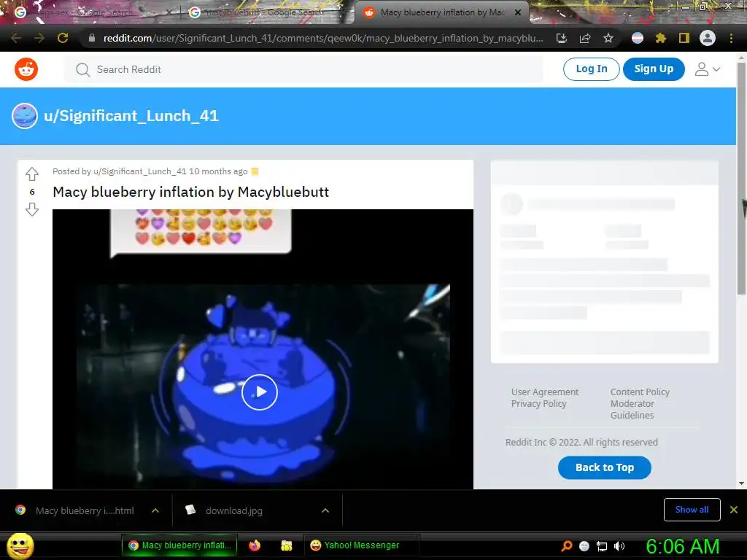Open Yahoo! Messenger taskbar item

[x=361, y=545]
